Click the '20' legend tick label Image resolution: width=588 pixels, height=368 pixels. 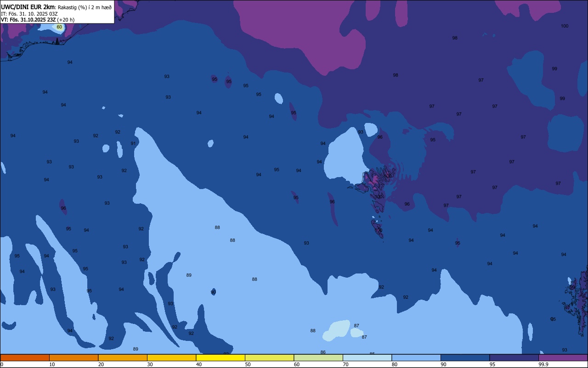(101, 364)
